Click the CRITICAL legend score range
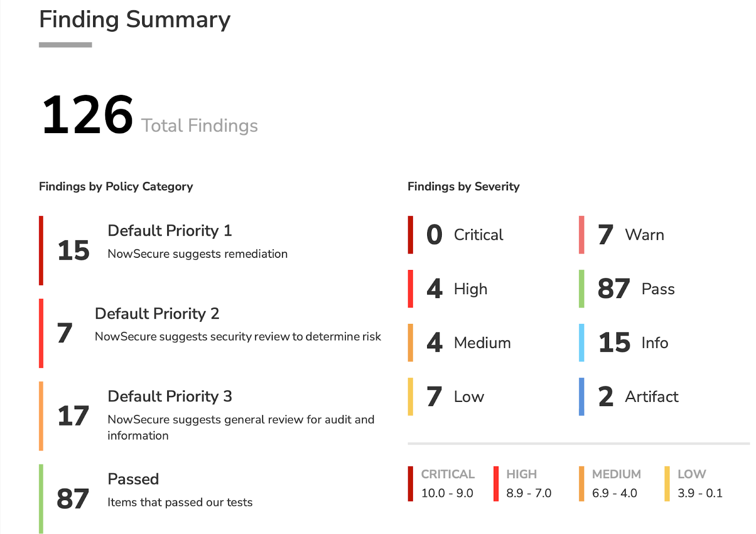The height and width of the screenshot is (534, 756). 447,493
